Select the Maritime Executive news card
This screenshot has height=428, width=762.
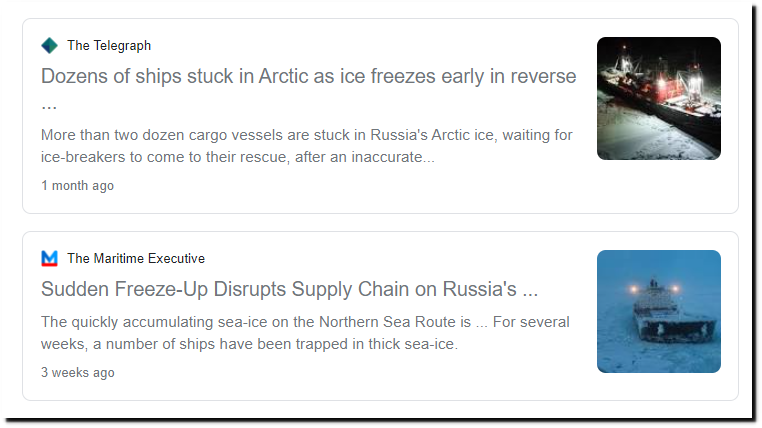(x=381, y=316)
